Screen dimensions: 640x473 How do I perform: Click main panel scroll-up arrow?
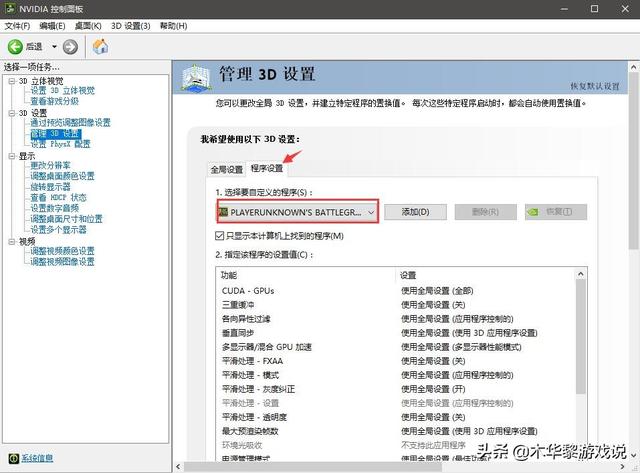(634, 67)
